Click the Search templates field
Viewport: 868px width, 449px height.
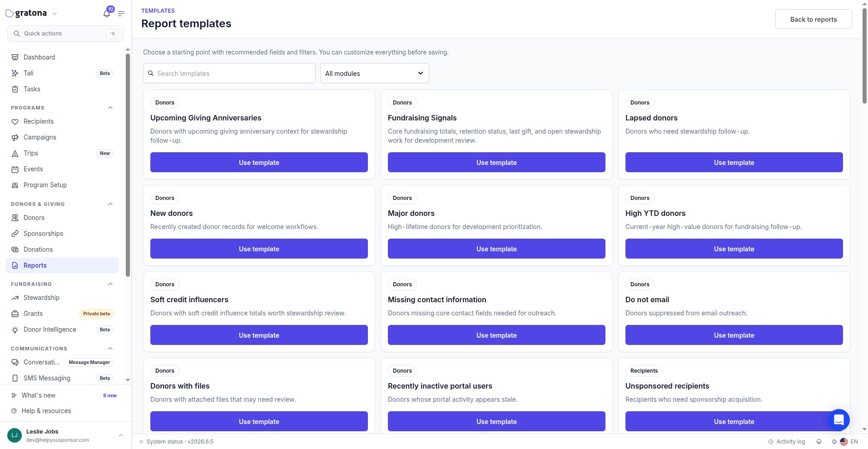(x=229, y=73)
